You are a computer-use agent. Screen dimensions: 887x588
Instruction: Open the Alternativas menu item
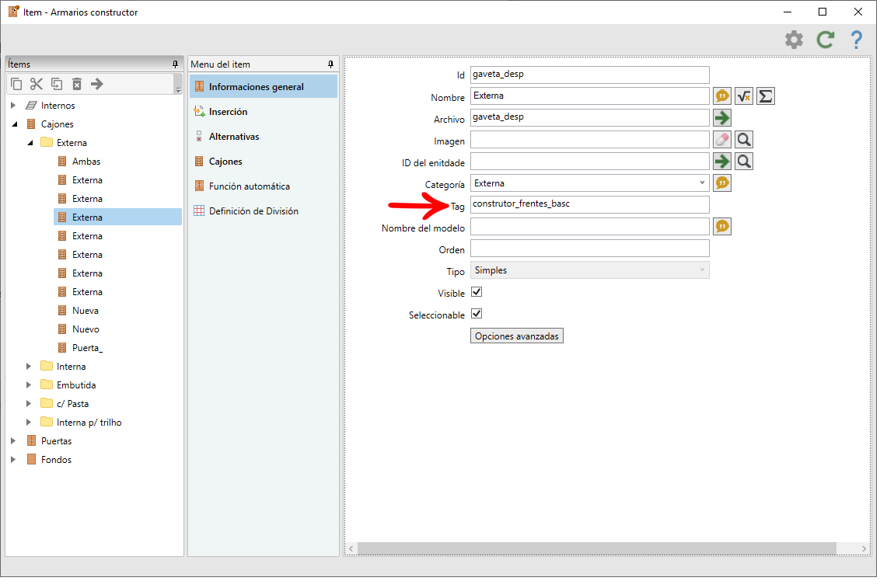263,136
